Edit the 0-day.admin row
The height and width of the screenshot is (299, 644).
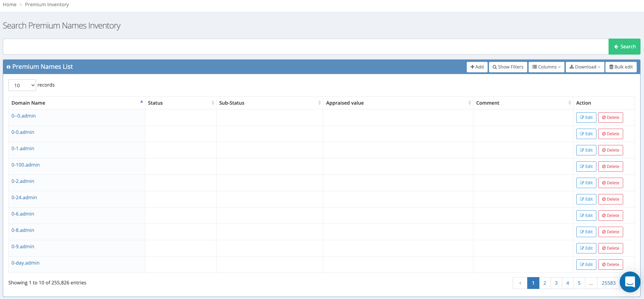(x=586, y=265)
